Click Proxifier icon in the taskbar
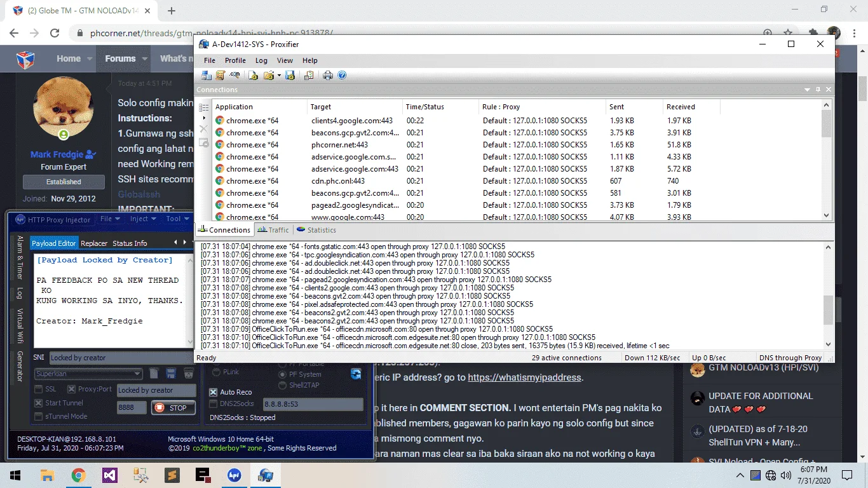The height and width of the screenshot is (488, 868). click(265, 475)
